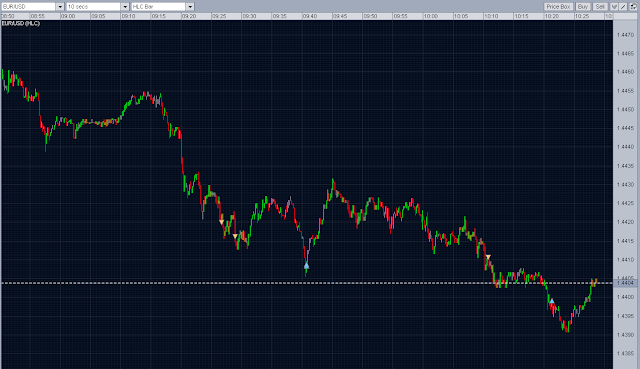Click the 1.4410 price axis label
640x369 pixels.
(x=625, y=260)
